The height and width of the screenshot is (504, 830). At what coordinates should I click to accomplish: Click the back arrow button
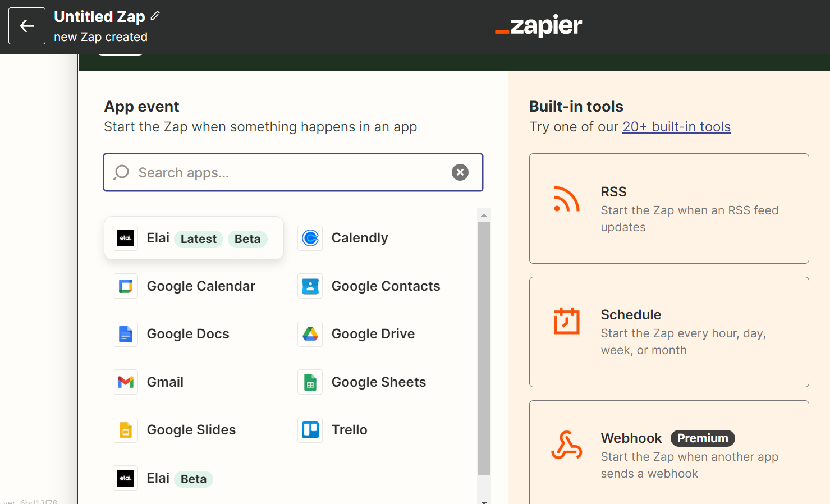tap(27, 26)
